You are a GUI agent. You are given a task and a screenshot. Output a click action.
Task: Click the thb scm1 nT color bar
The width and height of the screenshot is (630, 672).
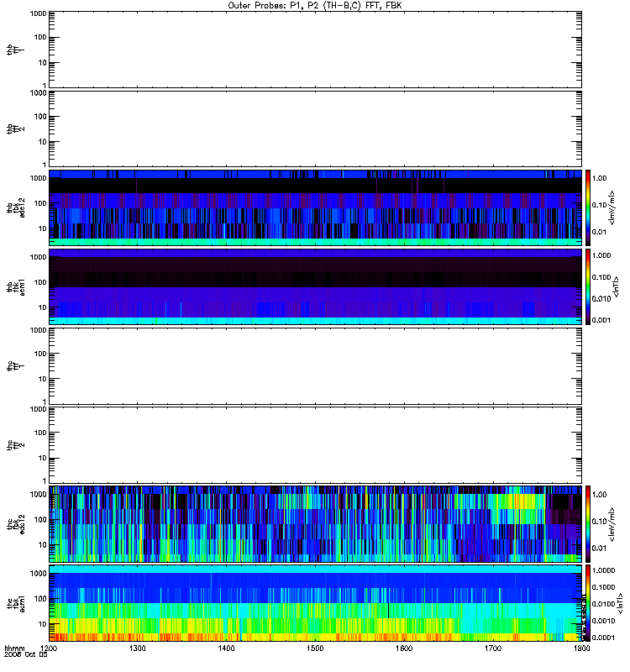pyautogui.click(x=588, y=287)
